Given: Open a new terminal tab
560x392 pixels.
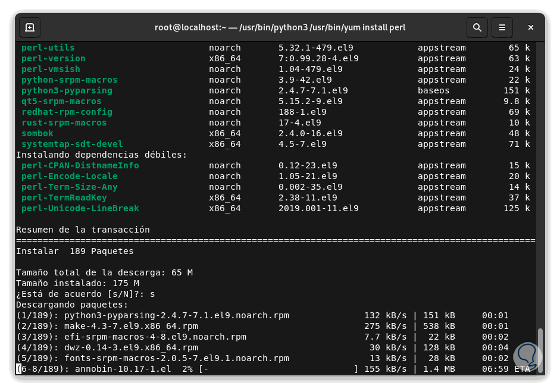Looking at the screenshot, I should point(30,27).
